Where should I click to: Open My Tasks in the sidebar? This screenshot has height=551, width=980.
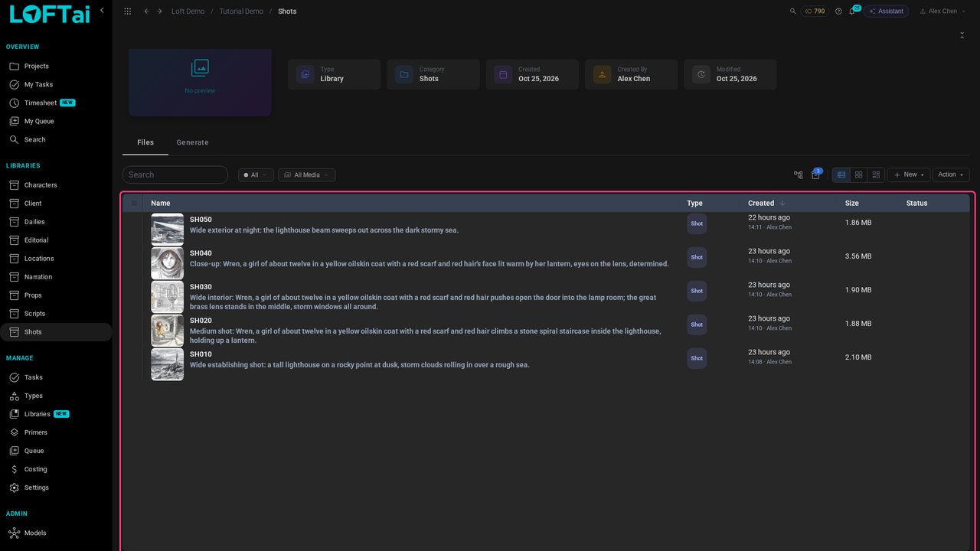click(x=56, y=85)
